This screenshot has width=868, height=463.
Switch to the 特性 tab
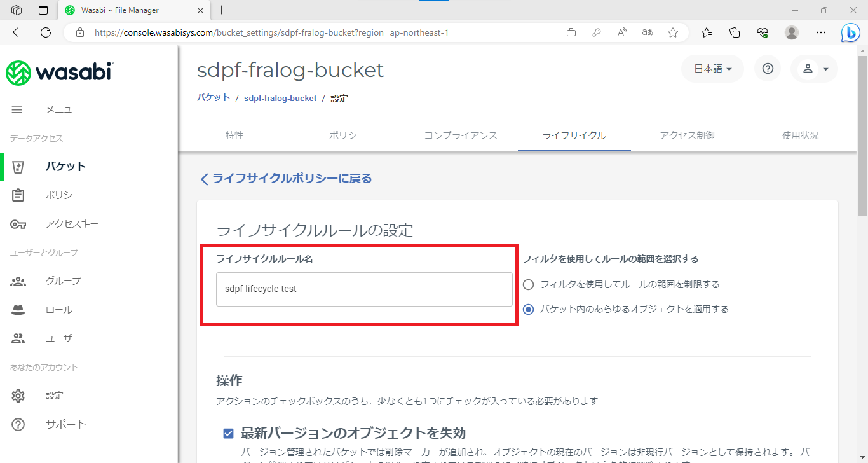[234, 135]
